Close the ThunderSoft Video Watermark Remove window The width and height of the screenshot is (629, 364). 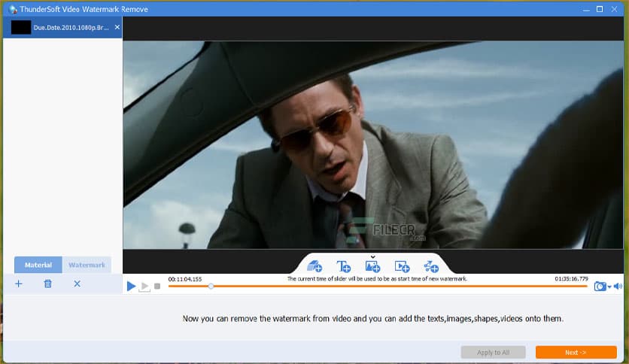(614, 9)
